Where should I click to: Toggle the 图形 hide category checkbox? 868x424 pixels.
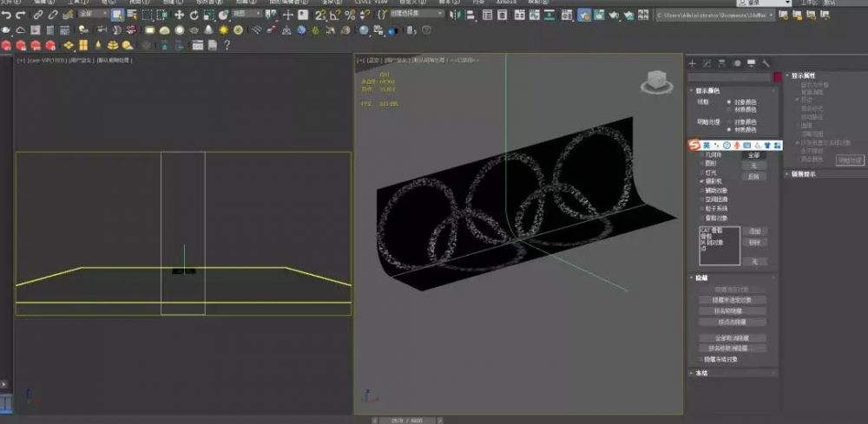click(x=702, y=164)
